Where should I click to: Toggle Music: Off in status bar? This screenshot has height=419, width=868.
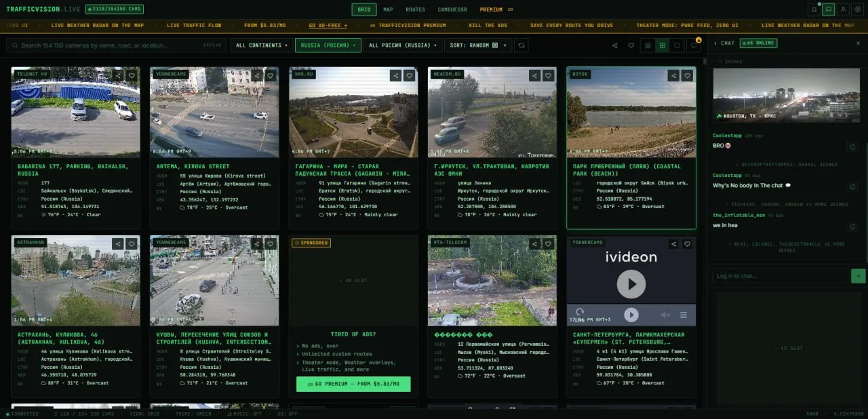[245, 414]
